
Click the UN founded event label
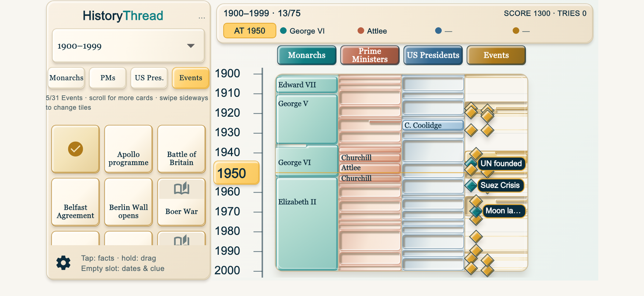point(501,163)
